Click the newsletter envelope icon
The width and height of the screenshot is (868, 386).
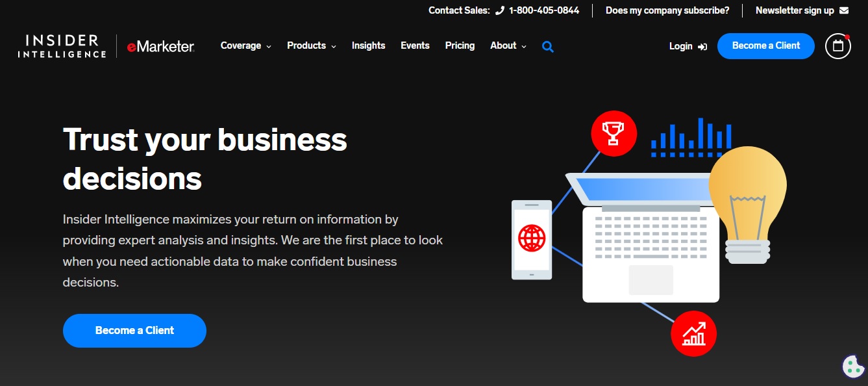pyautogui.click(x=844, y=10)
